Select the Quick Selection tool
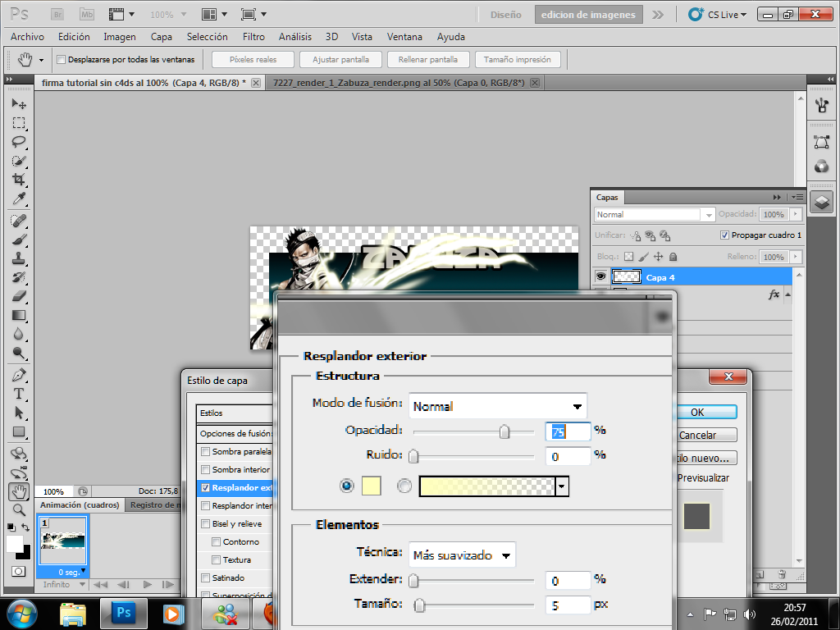The image size is (840, 630). (x=19, y=161)
